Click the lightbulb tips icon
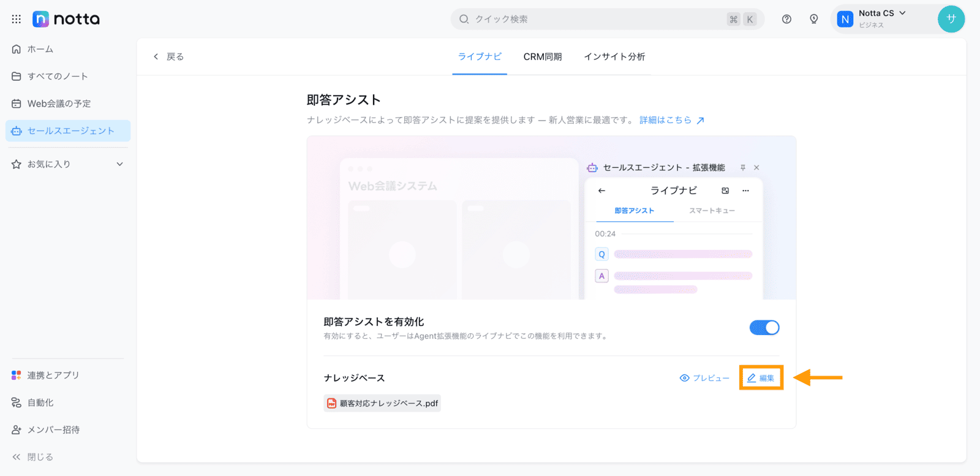 pyautogui.click(x=814, y=19)
